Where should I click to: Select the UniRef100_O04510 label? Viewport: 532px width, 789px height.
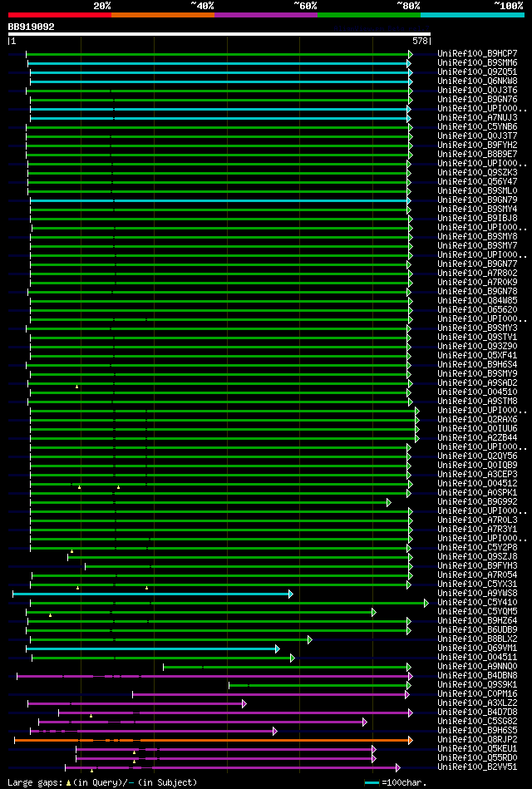pos(478,392)
